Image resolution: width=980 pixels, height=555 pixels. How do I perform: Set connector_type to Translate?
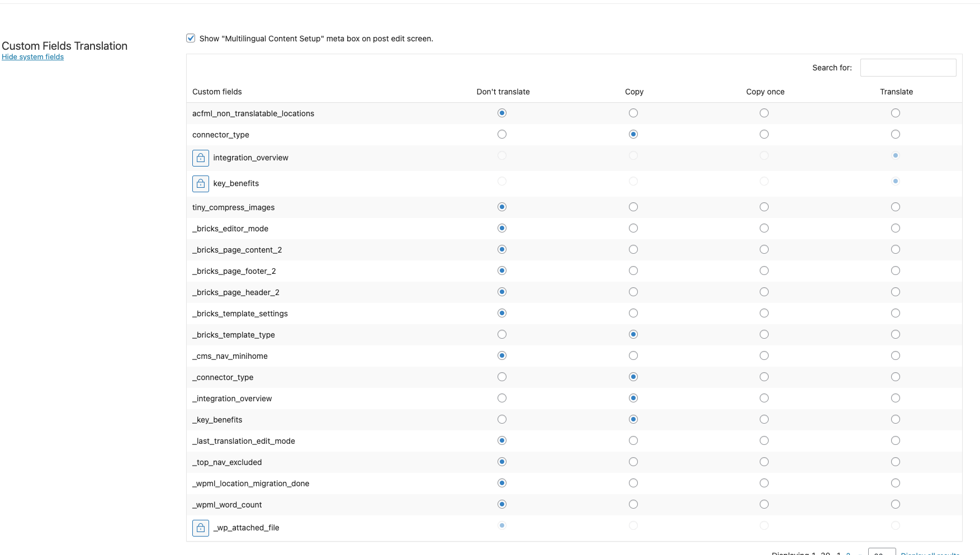pyautogui.click(x=896, y=134)
